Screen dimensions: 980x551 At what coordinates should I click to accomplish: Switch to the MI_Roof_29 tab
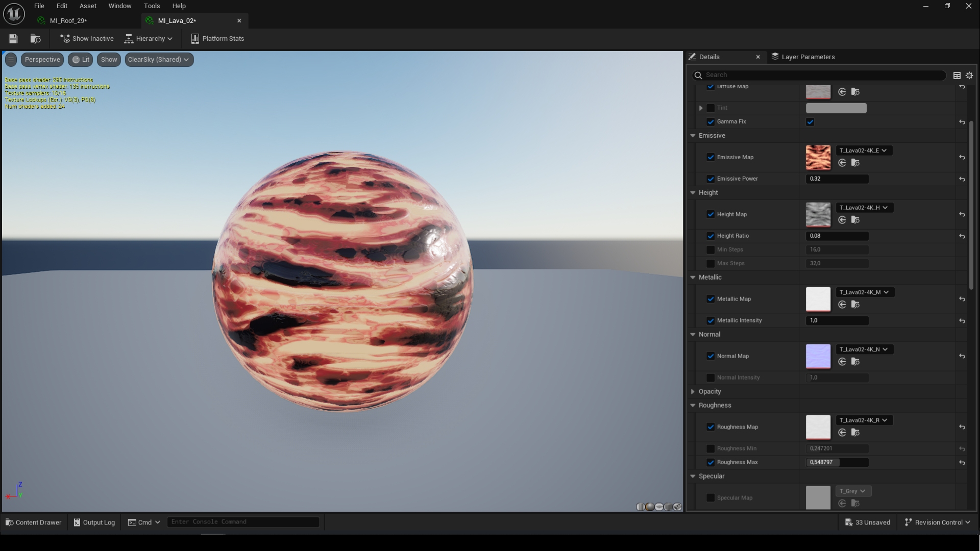tap(68, 21)
